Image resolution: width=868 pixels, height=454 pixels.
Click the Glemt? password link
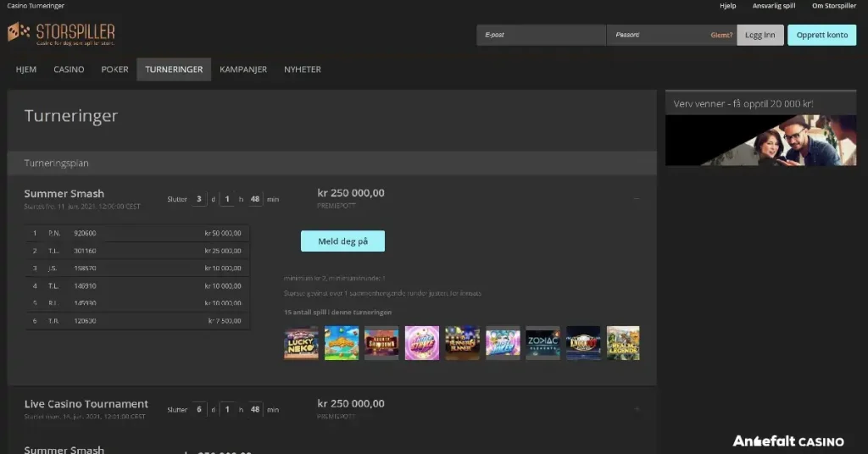(x=721, y=36)
